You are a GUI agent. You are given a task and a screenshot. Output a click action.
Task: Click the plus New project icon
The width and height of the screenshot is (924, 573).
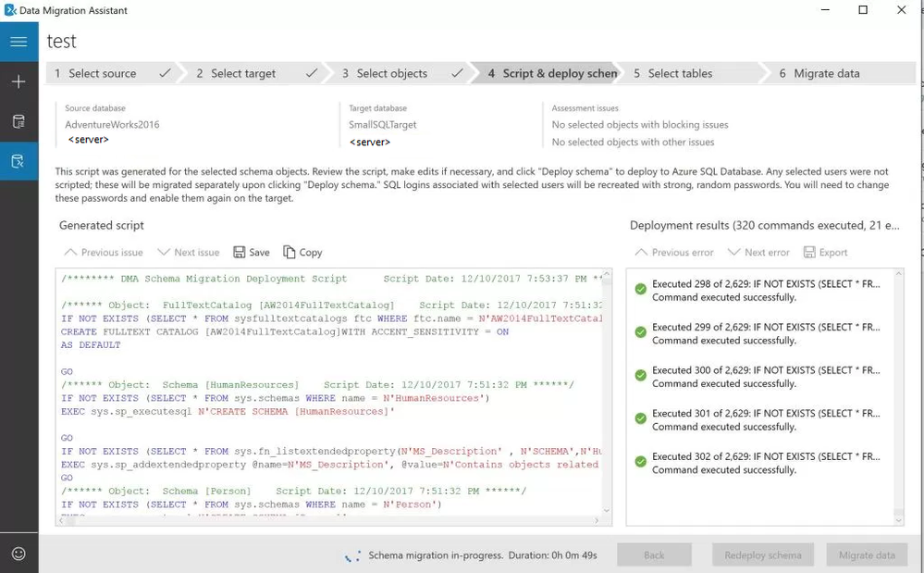click(x=18, y=81)
